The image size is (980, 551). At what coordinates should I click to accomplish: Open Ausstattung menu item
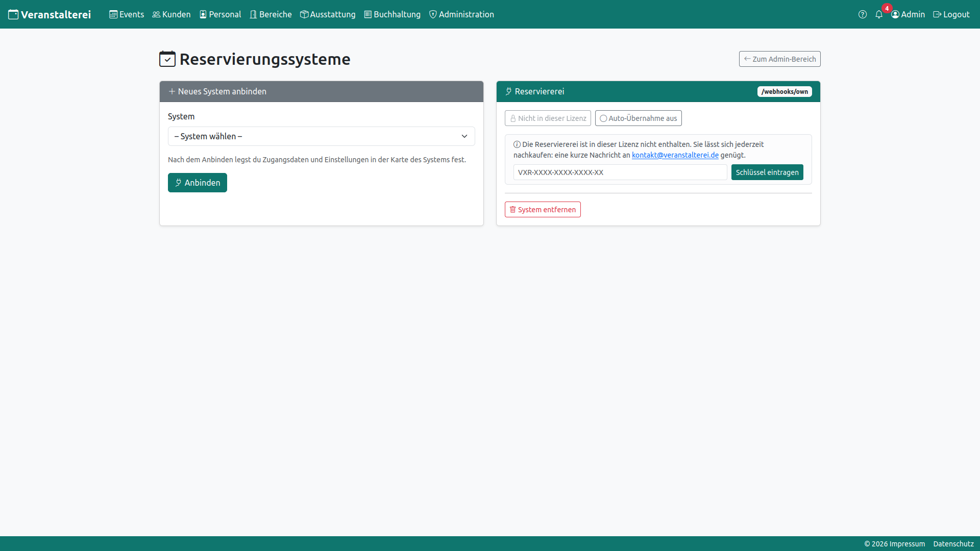pos(328,14)
